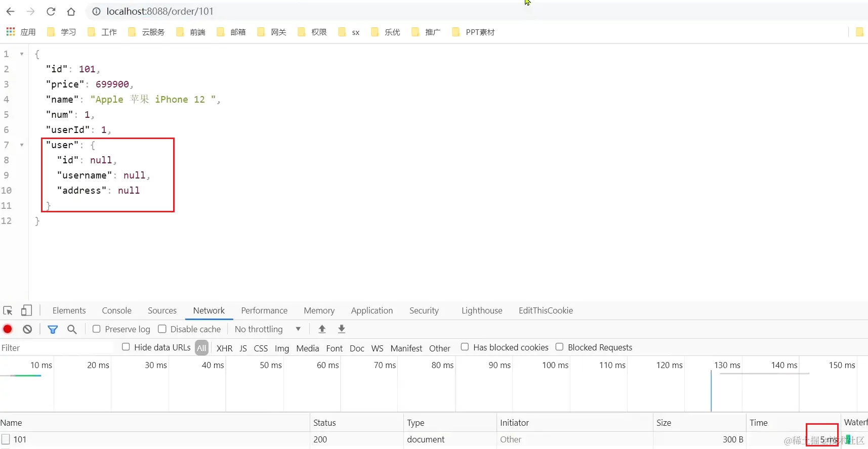Filter requests by Font
Image resolution: width=868 pixels, height=449 pixels.
pos(334,348)
